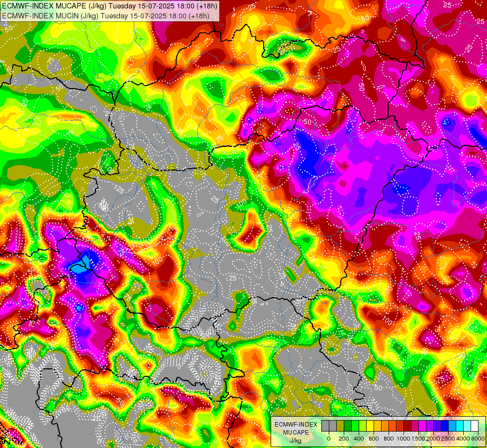Click the pure yellow legend swatch

click(x=370, y=426)
